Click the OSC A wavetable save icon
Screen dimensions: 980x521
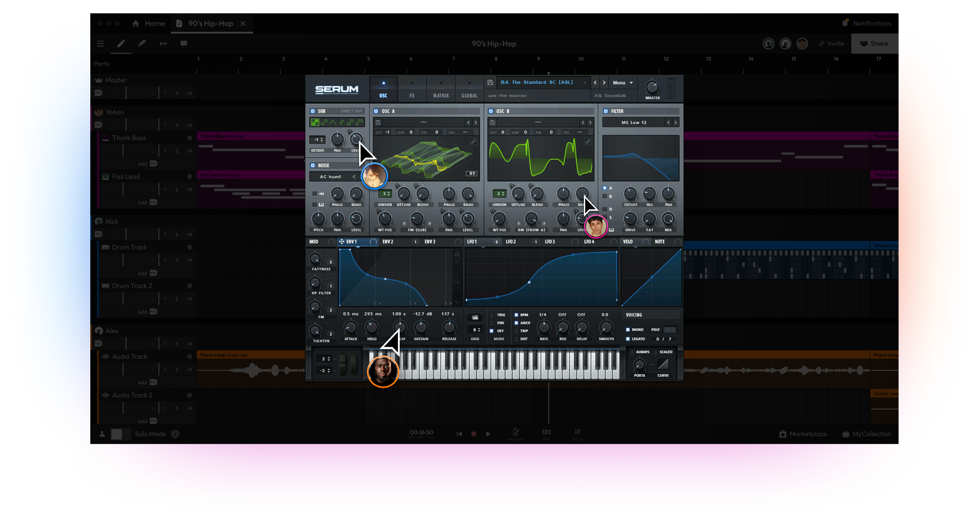point(378,122)
